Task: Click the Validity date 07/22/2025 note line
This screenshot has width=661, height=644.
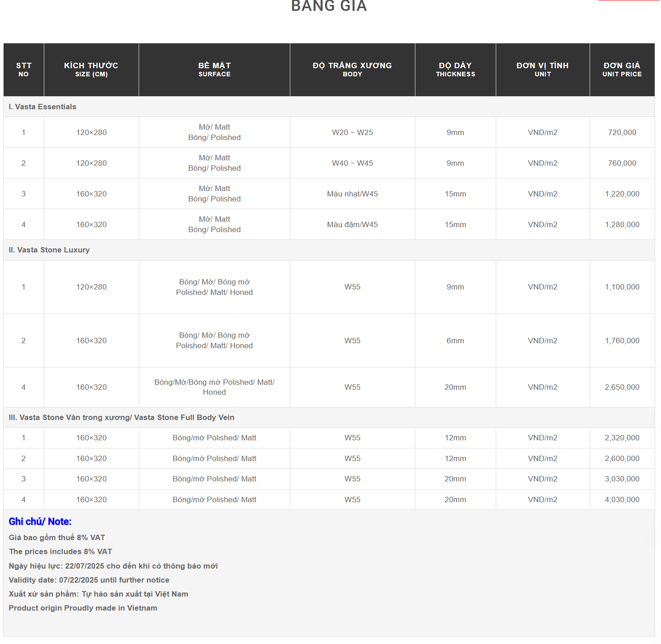Action: coord(89,580)
